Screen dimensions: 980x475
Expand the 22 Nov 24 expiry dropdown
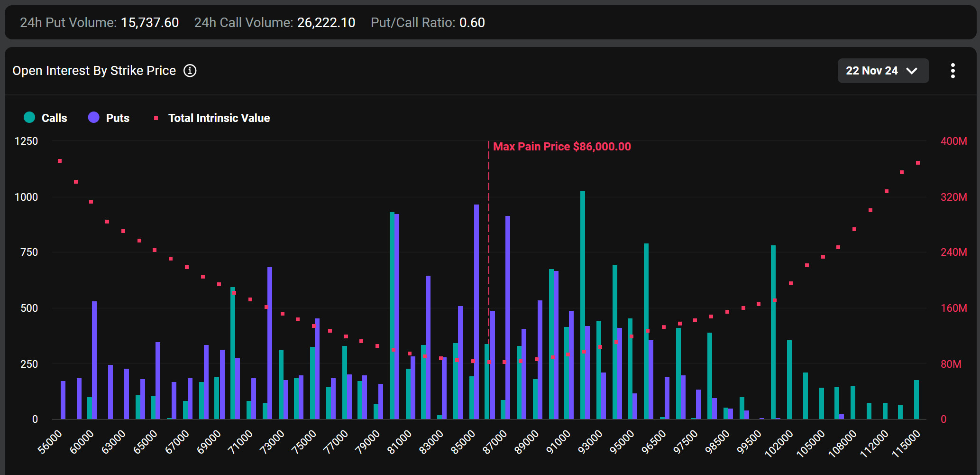[x=883, y=71]
